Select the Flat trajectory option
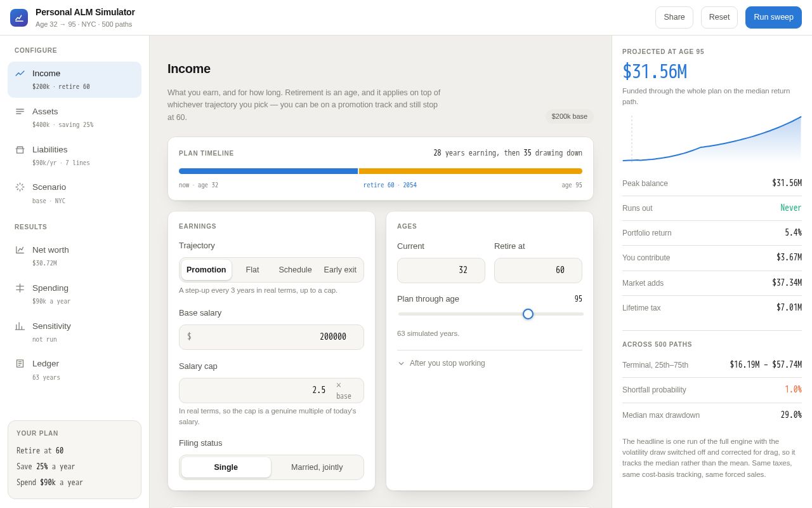Screen dimensions: 812x508 pyautogui.click(x=252, y=270)
